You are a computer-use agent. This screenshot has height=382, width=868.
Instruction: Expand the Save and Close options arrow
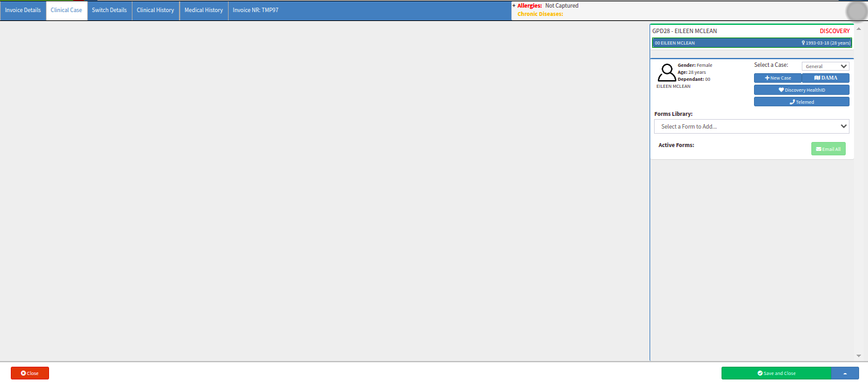(x=845, y=373)
